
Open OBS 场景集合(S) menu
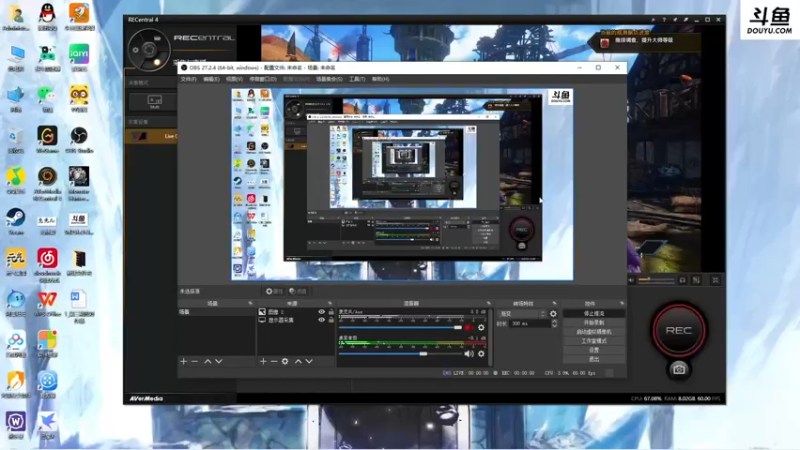coord(329,79)
